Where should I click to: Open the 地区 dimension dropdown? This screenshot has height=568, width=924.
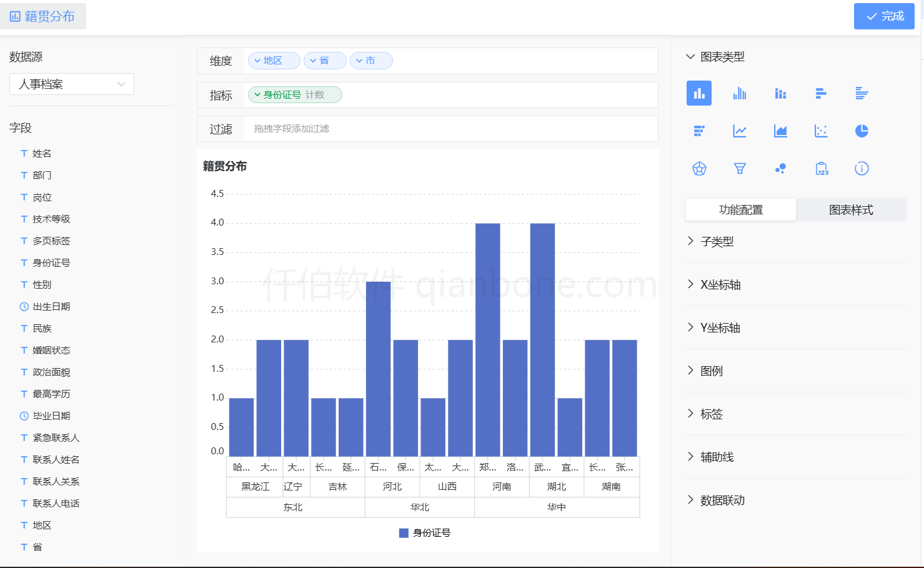point(274,60)
